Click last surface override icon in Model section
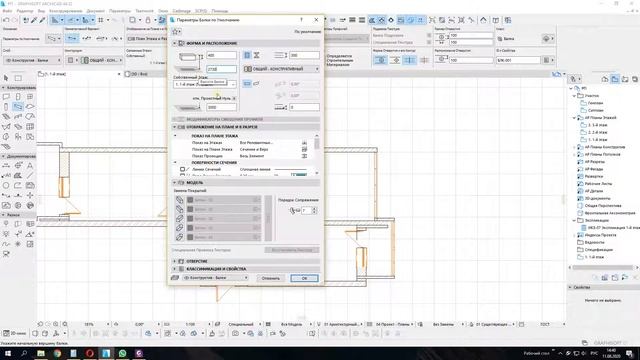 [179, 237]
